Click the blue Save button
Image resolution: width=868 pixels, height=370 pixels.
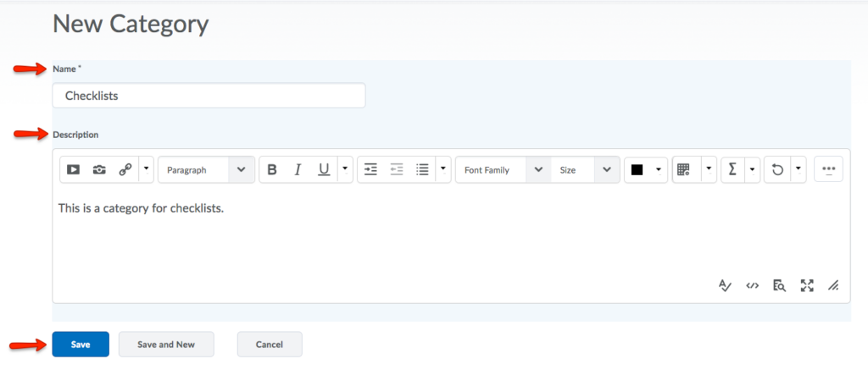(81, 345)
